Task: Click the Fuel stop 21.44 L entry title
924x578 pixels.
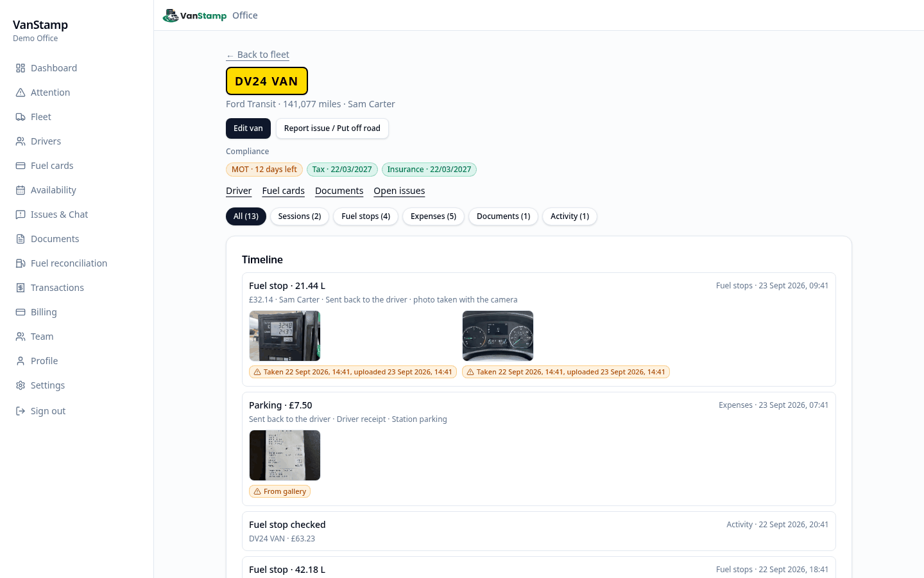Action: pyautogui.click(x=287, y=286)
